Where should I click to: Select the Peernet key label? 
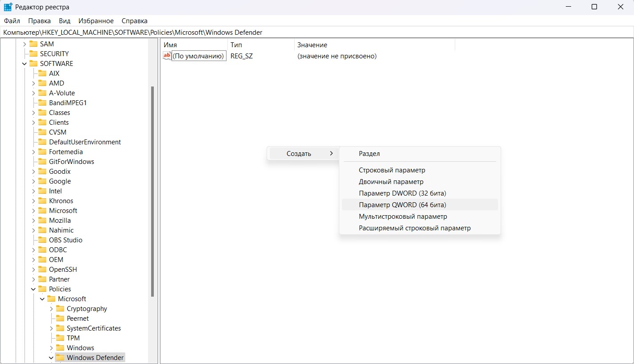point(78,318)
